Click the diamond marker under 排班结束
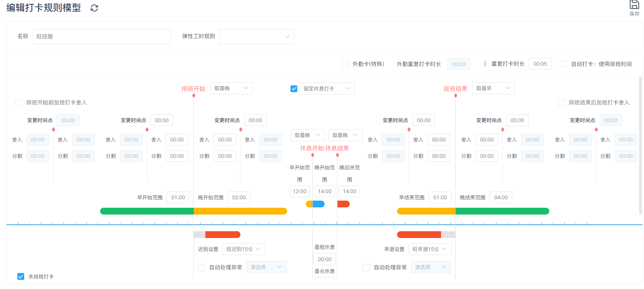The height and width of the screenshot is (289, 644). click(x=456, y=96)
